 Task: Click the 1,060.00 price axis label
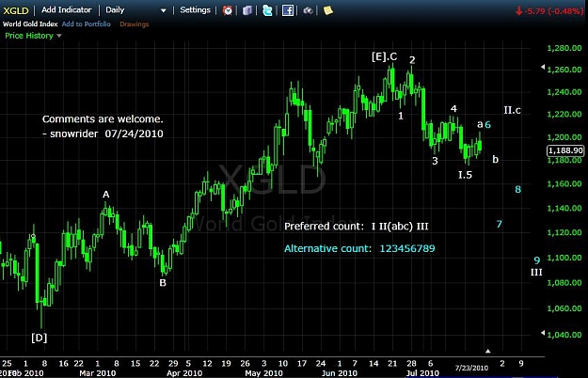click(564, 308)
